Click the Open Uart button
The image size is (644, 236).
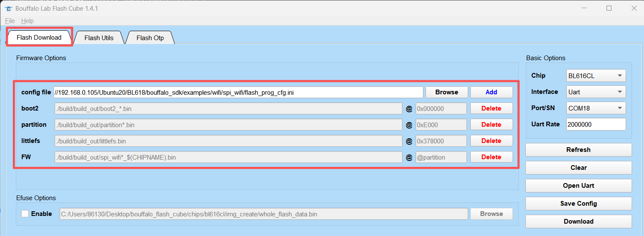pos(579,186)
